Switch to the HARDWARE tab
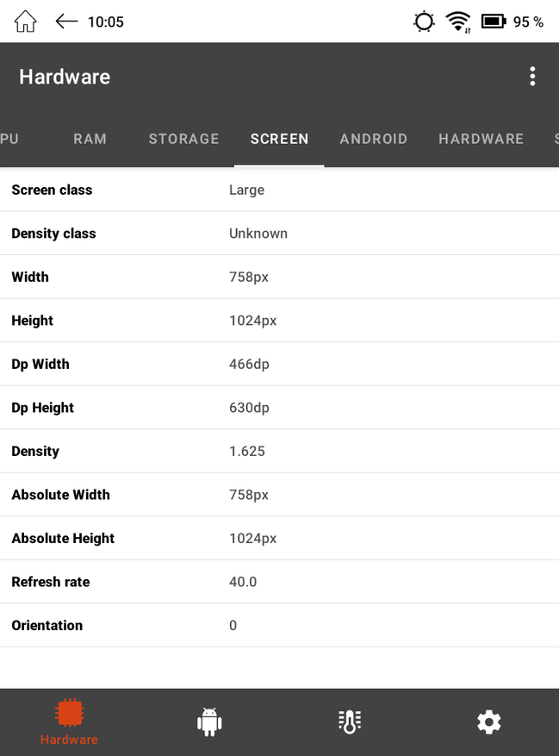This screenshot has width=559, height=756. [x=481, y=139]
